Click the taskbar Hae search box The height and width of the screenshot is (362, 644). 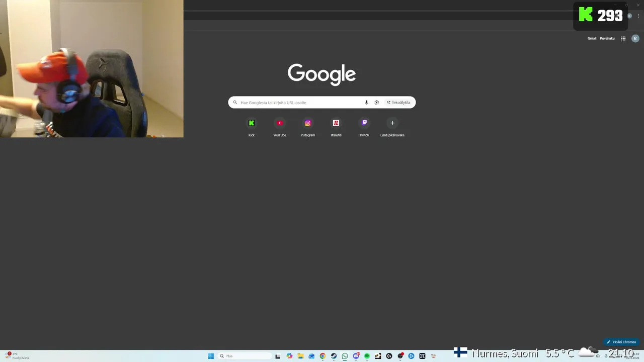[245, 356]
